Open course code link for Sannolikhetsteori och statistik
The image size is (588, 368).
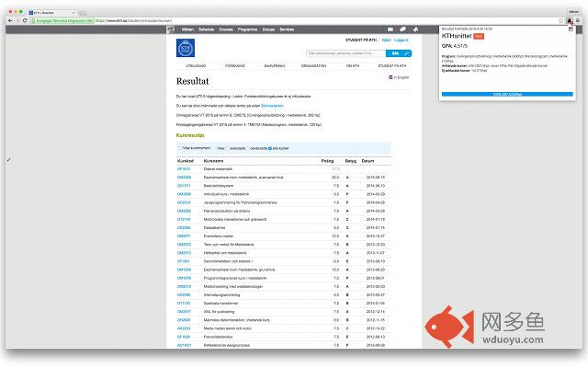coord(183,261)
